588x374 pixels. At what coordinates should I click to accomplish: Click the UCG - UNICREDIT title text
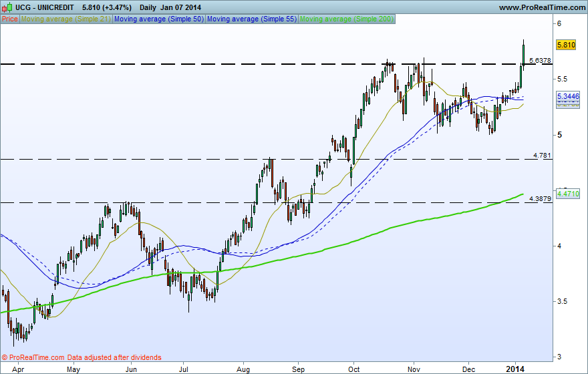click(x=45, y=7)
